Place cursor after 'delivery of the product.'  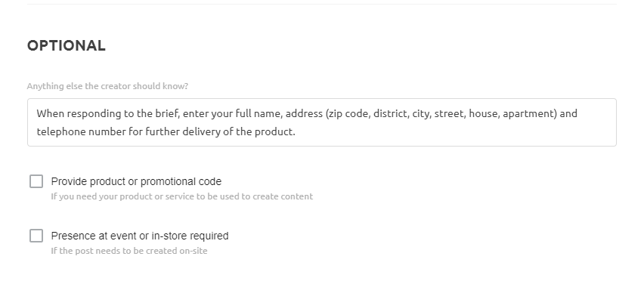click(x=296, y=131)
